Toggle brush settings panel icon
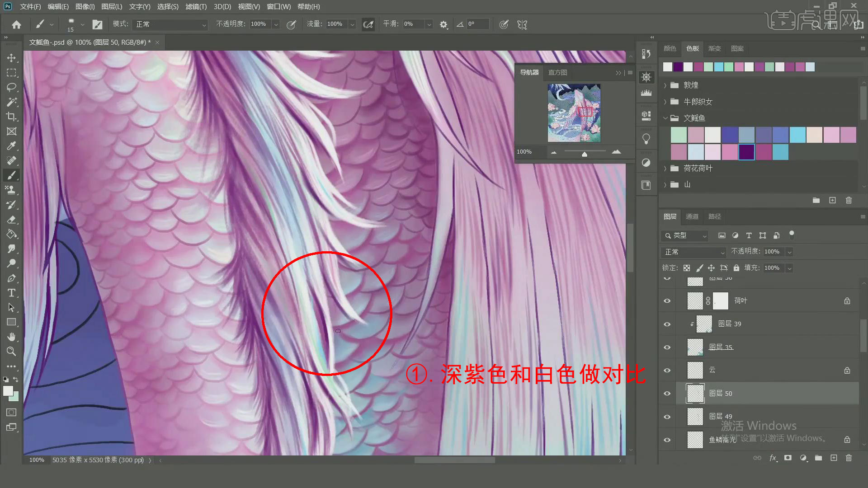The image size is (868, 488). [97, 24]
